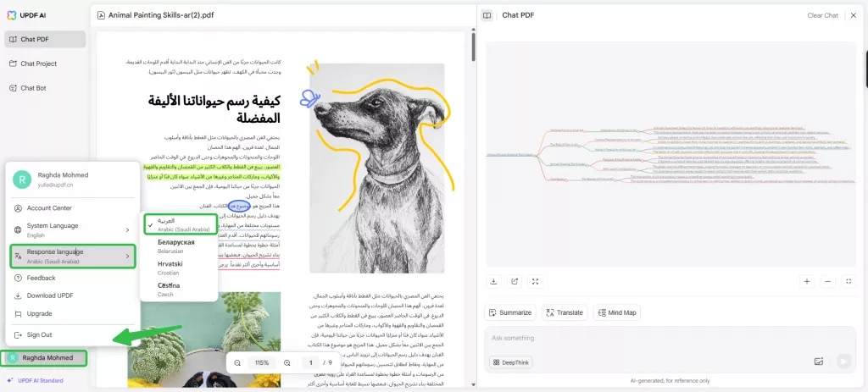Image resolution: width=868 pixels, height=392 pixels.
Task: Focus the Ask something input
Action: click(670, 338)
